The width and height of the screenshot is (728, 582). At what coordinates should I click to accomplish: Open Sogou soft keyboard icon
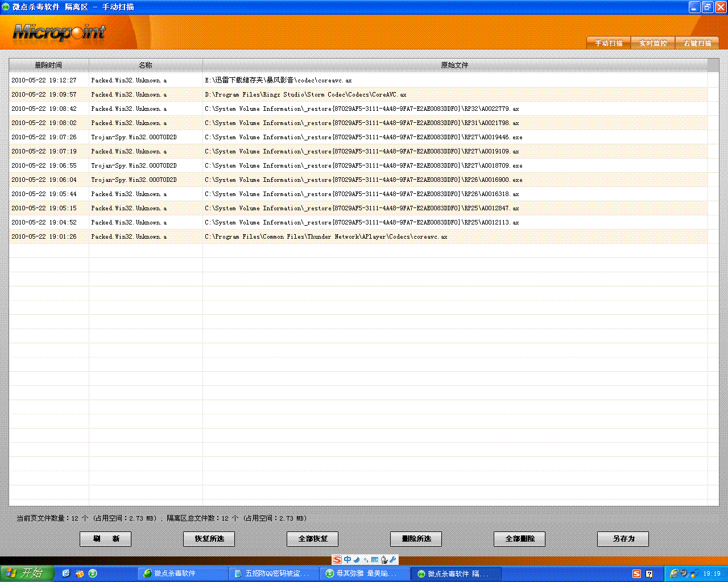[375, 560]
